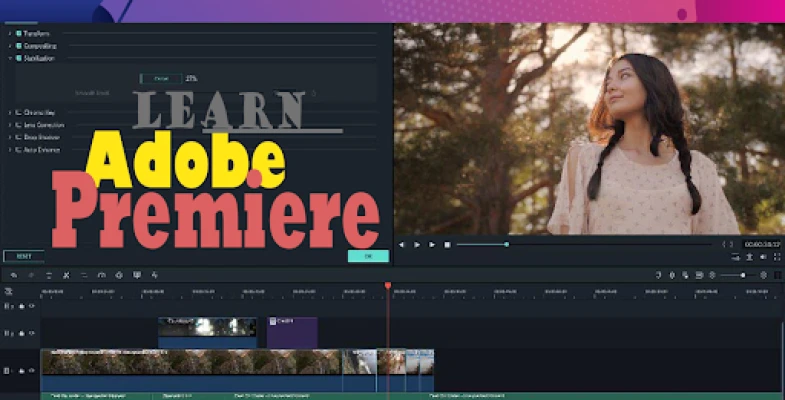Select the purple Credit title clip
Viewport: 785px width, 400px height.
pos(292,332)
